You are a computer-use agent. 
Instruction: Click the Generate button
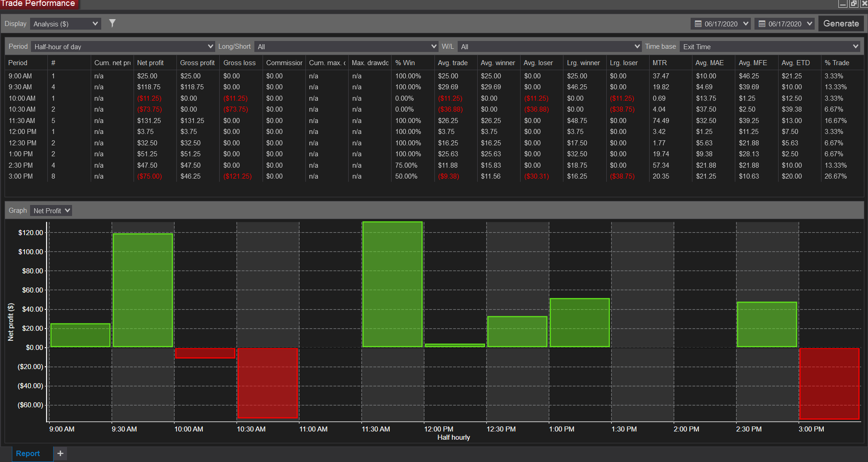coord(841,24)
